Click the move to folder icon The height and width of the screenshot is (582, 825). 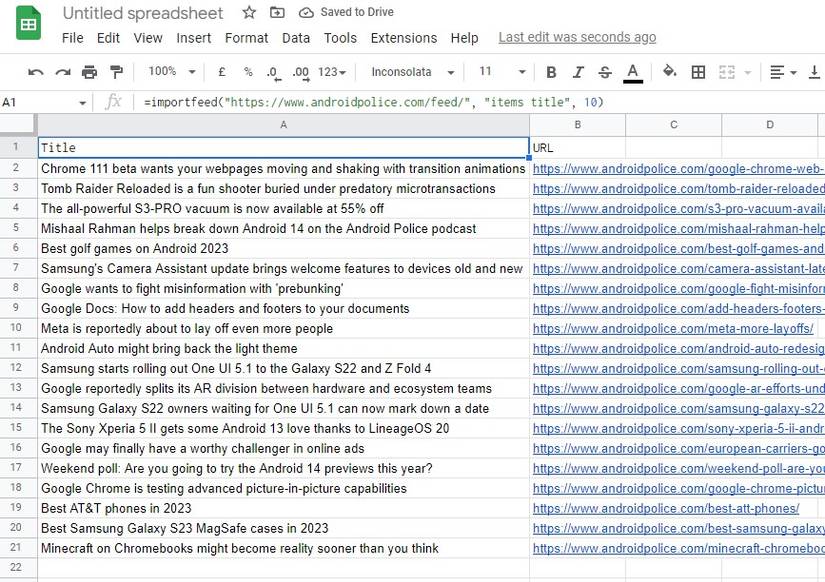277,12
